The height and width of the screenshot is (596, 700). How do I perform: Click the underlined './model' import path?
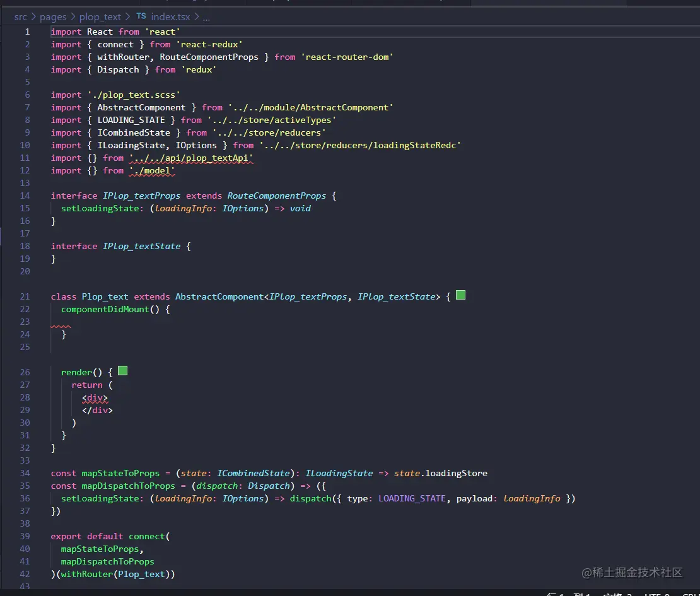(x=152, y=170)
